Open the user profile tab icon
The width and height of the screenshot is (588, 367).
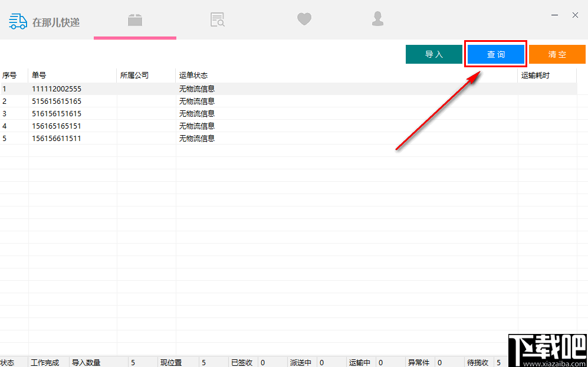pos(377,19)
